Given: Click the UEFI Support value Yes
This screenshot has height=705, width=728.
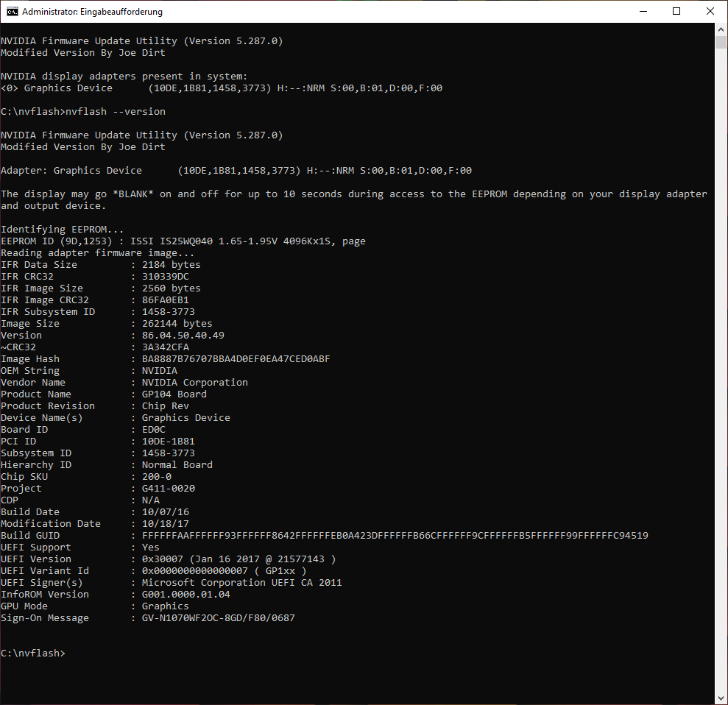Looking at the screenshot, I should [x=150, y=548].
